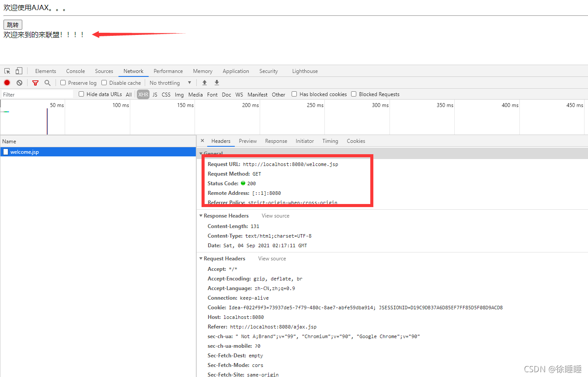
Task: Sort requests by Name column header
Action: 98,141
